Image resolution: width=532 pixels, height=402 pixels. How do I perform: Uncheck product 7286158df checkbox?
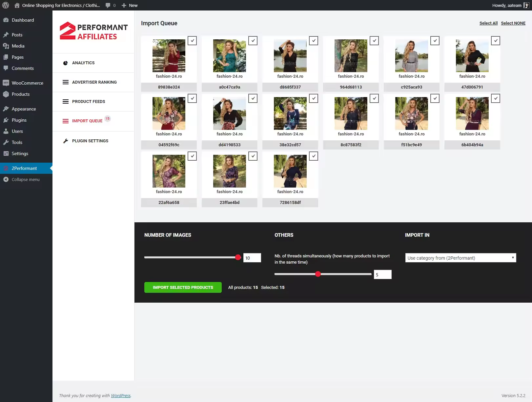point(314,156)
